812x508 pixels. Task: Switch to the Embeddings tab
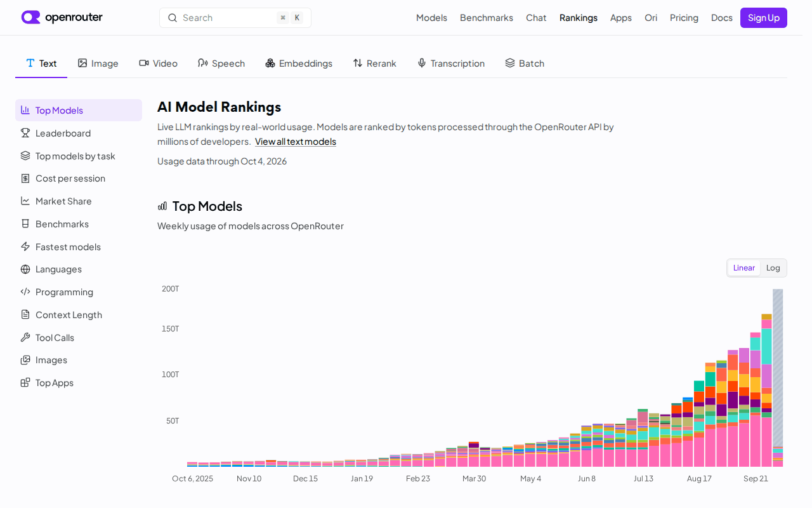pyautogui.click(x=299, y=63)
